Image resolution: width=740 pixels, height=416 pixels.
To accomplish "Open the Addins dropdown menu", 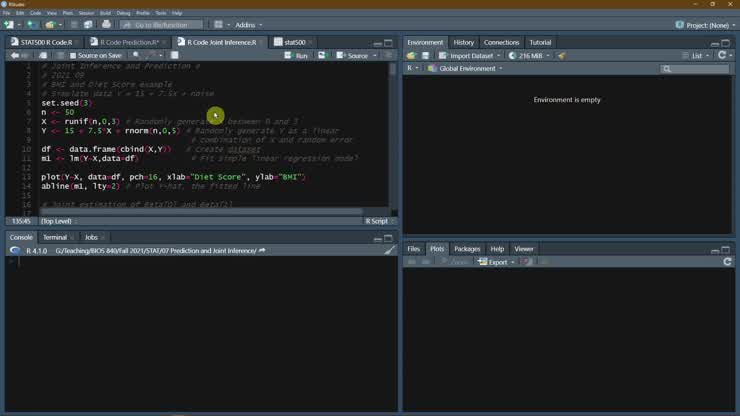I will (x=248, y=25).
